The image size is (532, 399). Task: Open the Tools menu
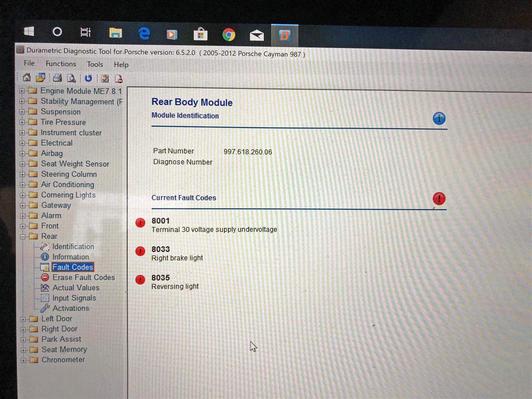point(95,64)
